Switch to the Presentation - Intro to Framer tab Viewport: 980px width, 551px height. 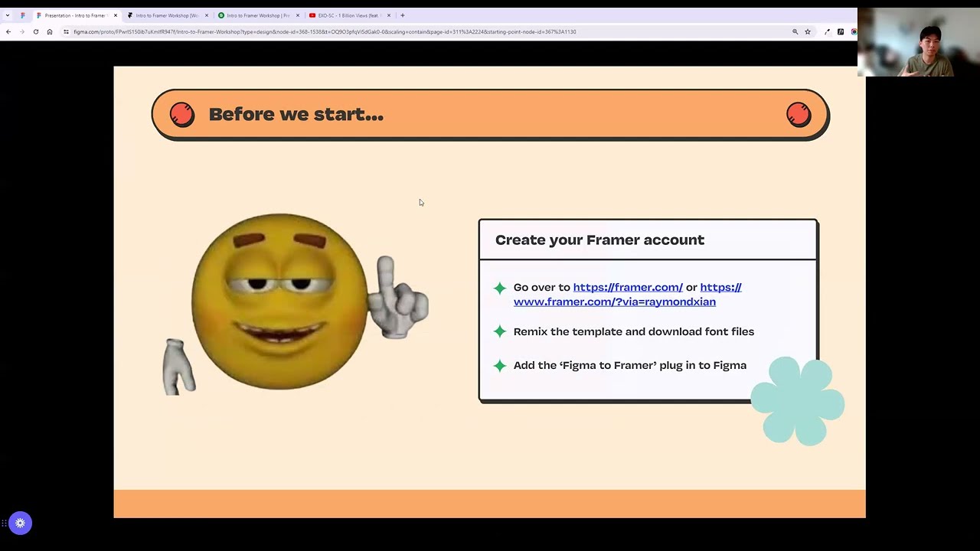click(75, 15)
